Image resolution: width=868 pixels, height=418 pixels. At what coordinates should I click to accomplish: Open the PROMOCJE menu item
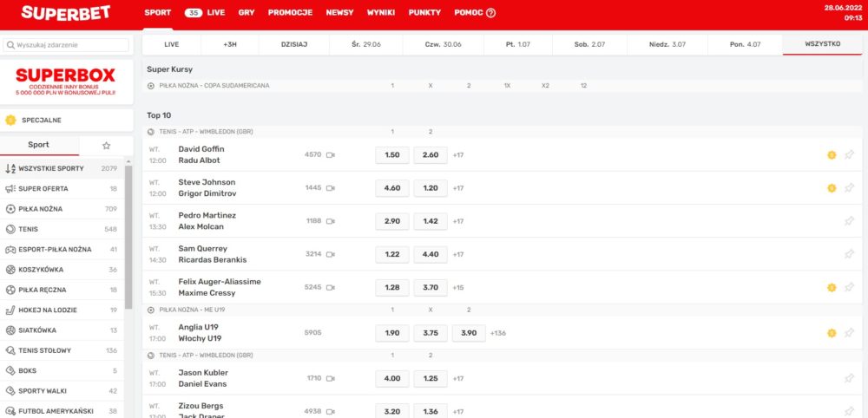tap(290, 13)
